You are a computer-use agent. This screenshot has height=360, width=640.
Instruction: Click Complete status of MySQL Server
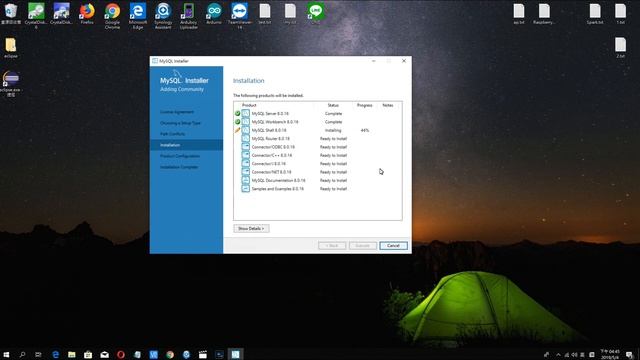(333, 113)
